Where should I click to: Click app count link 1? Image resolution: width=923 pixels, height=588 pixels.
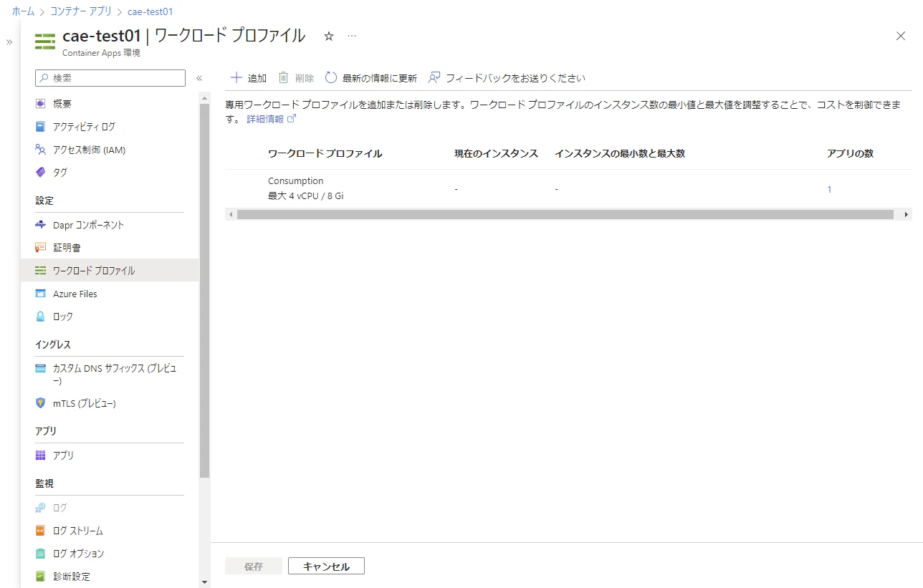coord(830,189)
